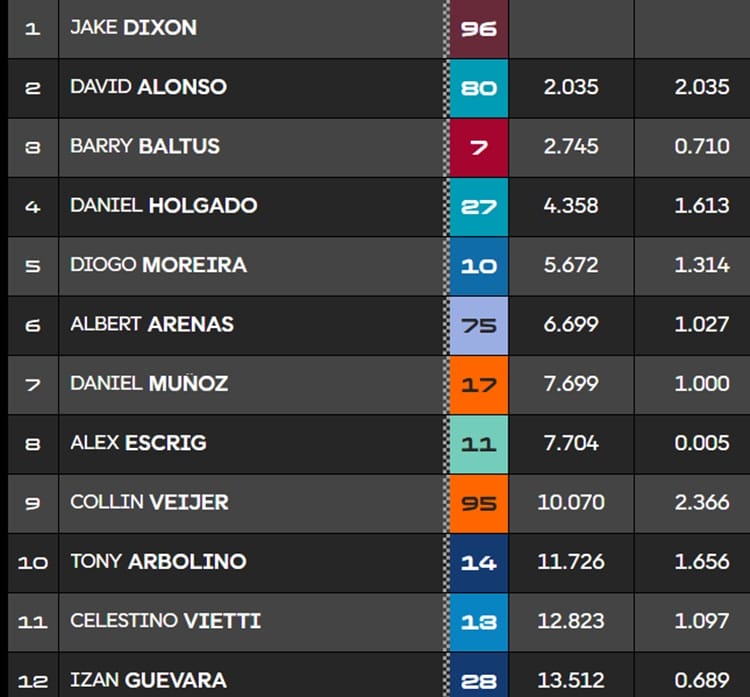The width and height of the screenshot is (750, 697).
Task: Select Alex Escrig's 0.005 interval value
Action: point(702,443)
